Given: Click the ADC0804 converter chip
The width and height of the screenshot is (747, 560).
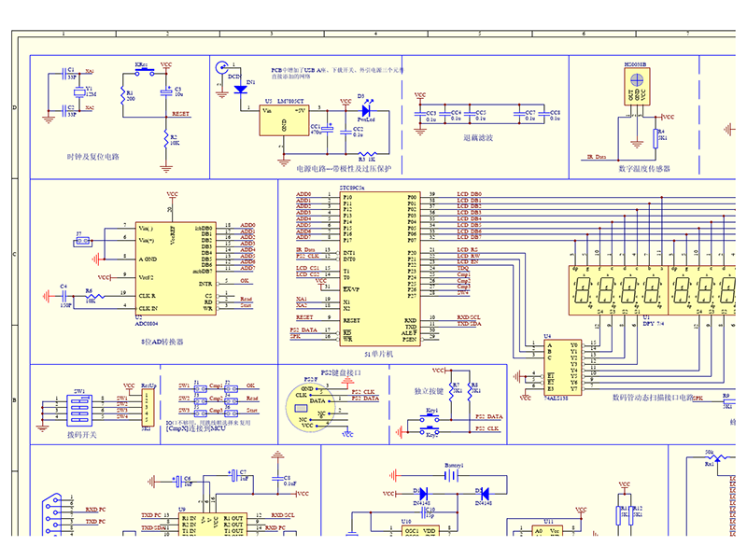Looking at the screenshot, I should coord(176,269).
